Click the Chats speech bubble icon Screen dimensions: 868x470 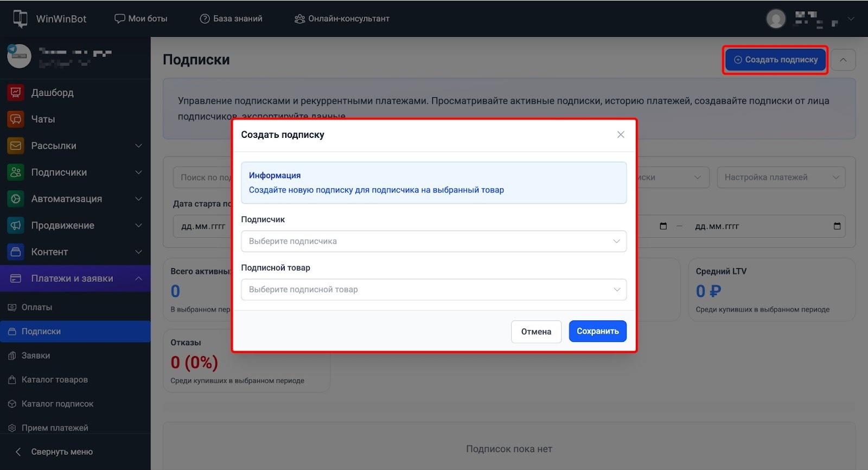(16, 119)
